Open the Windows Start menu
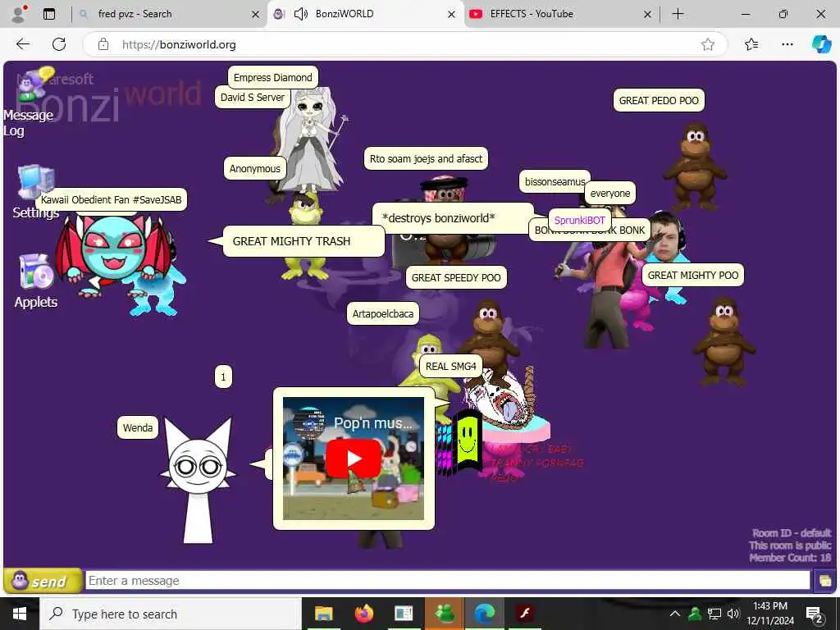Image resolution: width=840 pixels, height=630 pixels. tap(20, 614)
